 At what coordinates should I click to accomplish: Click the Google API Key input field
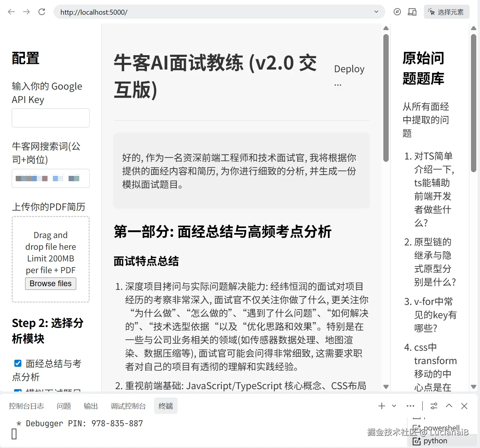click(51, 118)
